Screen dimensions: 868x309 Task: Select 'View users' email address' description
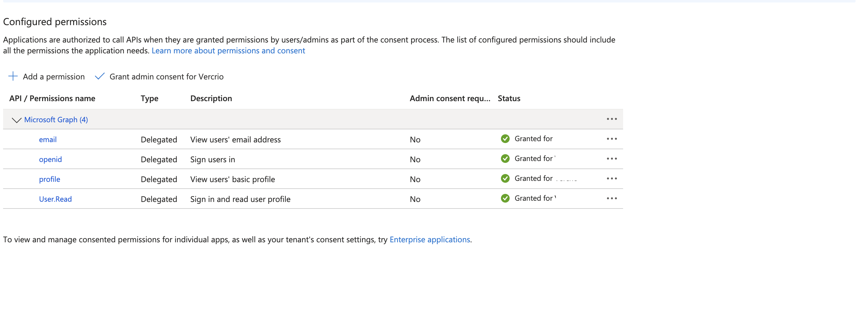[236, 140]
